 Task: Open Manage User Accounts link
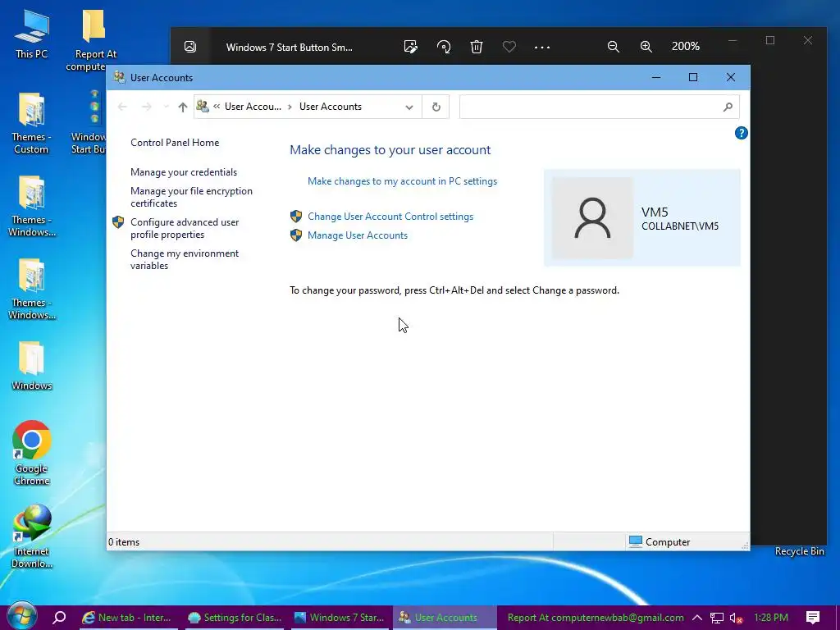click(358, 235)
